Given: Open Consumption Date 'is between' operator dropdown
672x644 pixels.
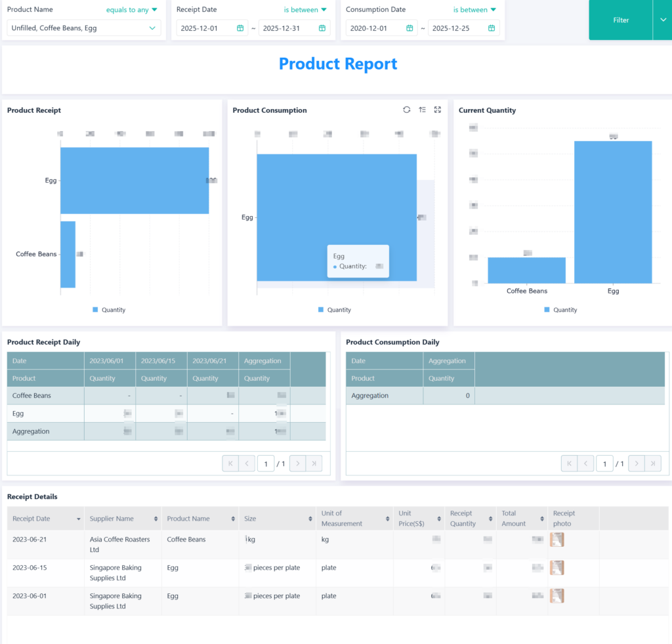Looking at the screenshot, I should (474, 10).
